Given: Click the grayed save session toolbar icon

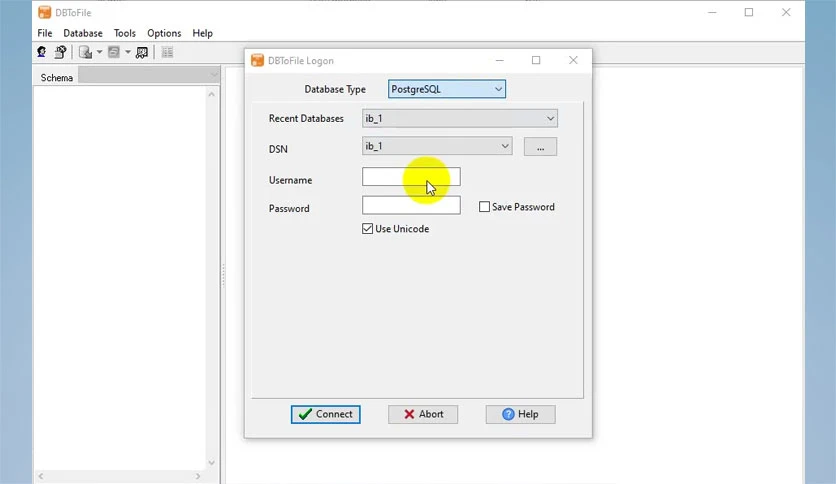Looking at the screenshot, I should point(114,52).
